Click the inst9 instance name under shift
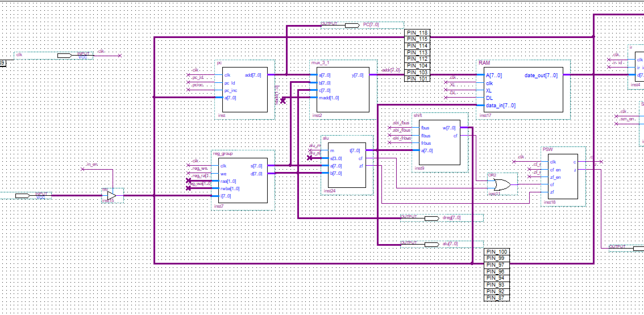Image resolution: width=644 pixels, height=315 pixels. pyautogui.click(x=419, y=168)
